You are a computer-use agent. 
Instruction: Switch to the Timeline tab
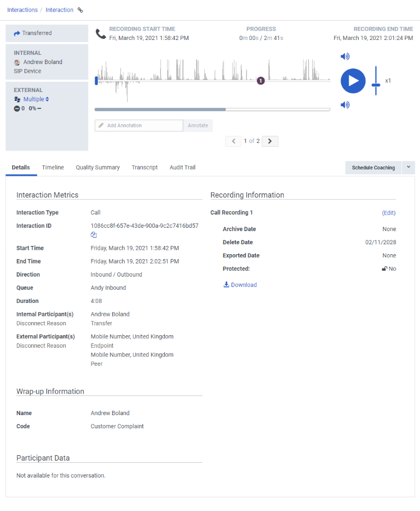point(53,168)
